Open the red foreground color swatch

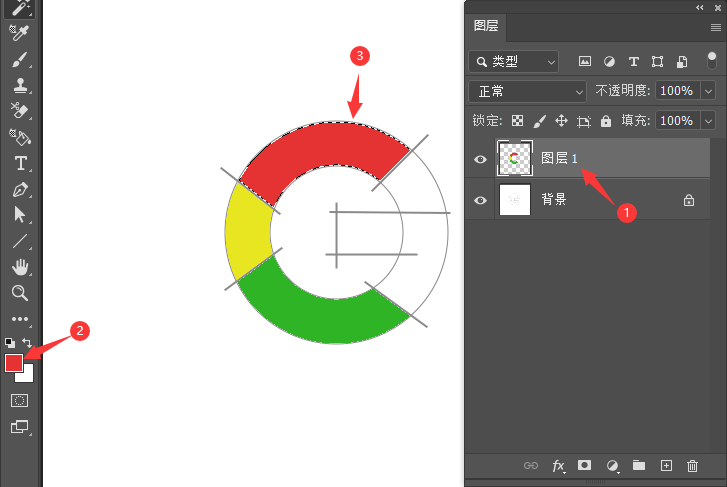click(14, 363)
